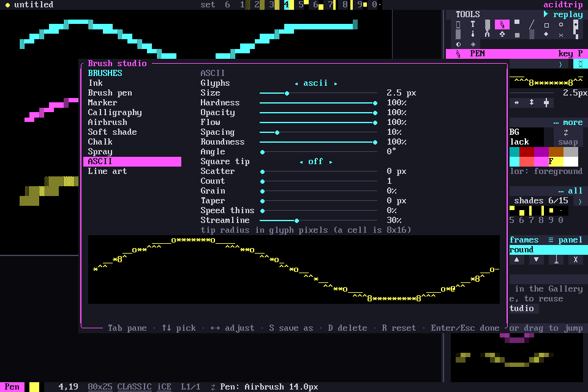
Task: Click the 80x25 canvas size status
Action: pyautogui.click(x=100, y=387)
